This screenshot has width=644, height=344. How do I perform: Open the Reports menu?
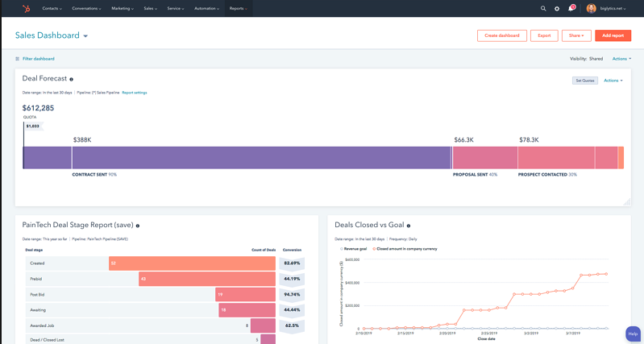[239, 9]
